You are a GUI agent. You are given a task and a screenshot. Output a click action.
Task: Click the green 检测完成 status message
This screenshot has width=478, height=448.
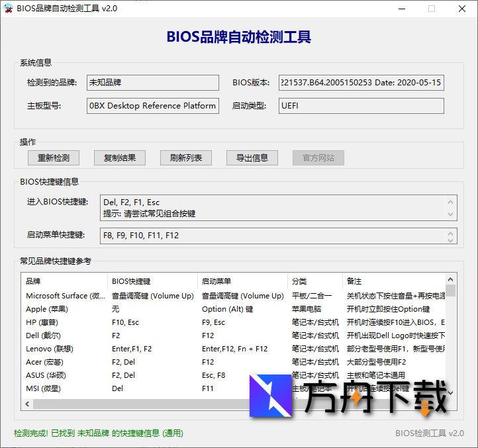pyautogui.click(x=99, y=433)
